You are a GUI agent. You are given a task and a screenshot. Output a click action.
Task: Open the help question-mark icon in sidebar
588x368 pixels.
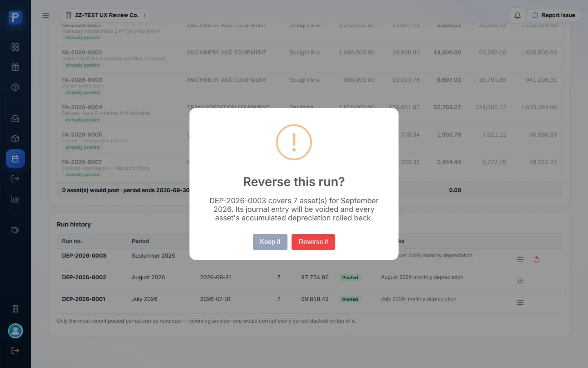(16, 87)
